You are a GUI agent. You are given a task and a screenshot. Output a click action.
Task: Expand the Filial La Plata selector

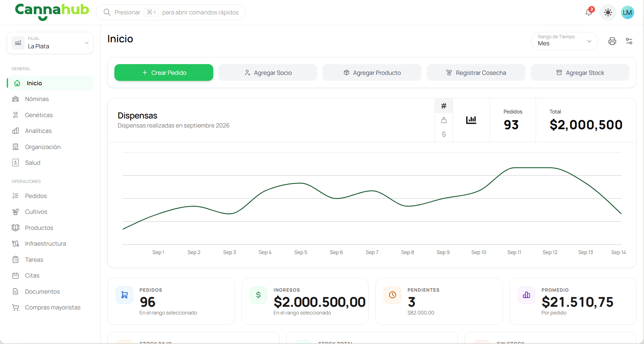(50, 43)
